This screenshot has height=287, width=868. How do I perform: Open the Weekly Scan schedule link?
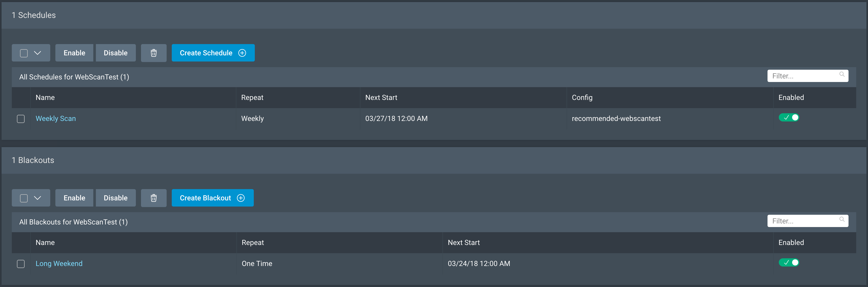pos(56,119)
